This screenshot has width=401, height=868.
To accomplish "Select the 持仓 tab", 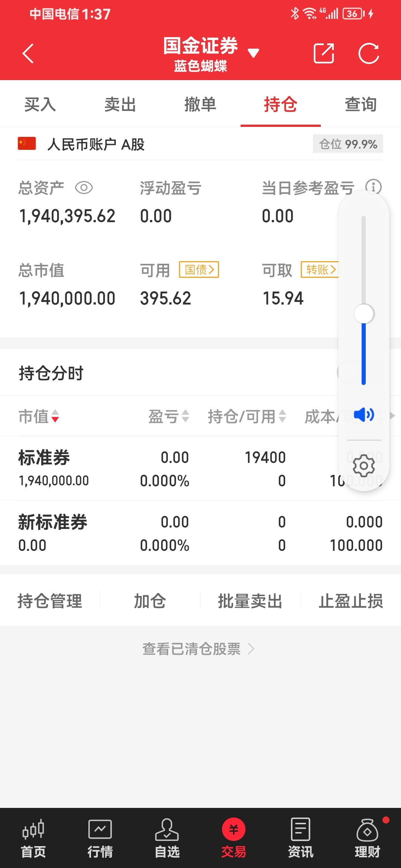I will 281,104.
